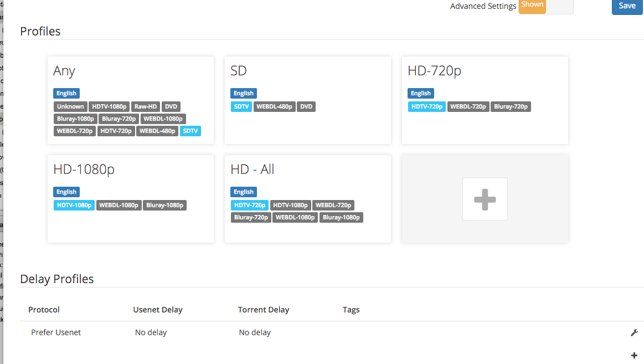Select the HD-720p profile heading
Viewport: 644px width, 364px height.
(434, 71)
